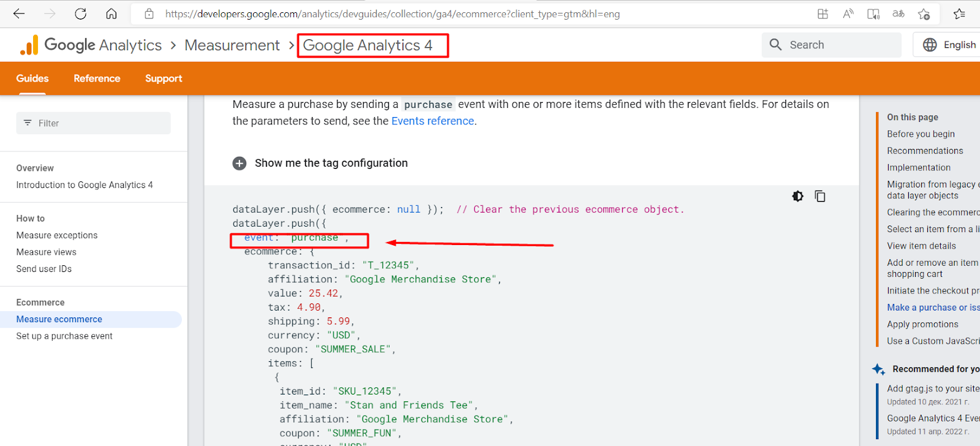Open Introduction to Google Analytics 4
The image size is (980, 446).
(x=85, y=185)
